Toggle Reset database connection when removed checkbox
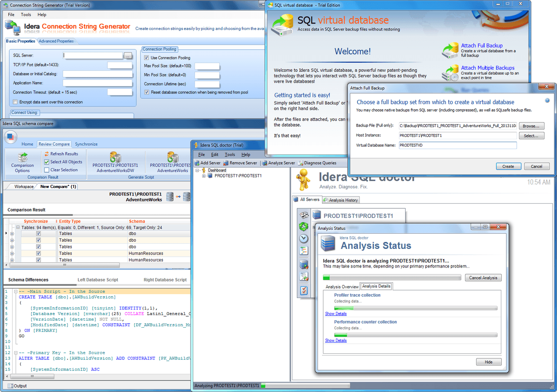557x392 pixels. click(147, 92)
